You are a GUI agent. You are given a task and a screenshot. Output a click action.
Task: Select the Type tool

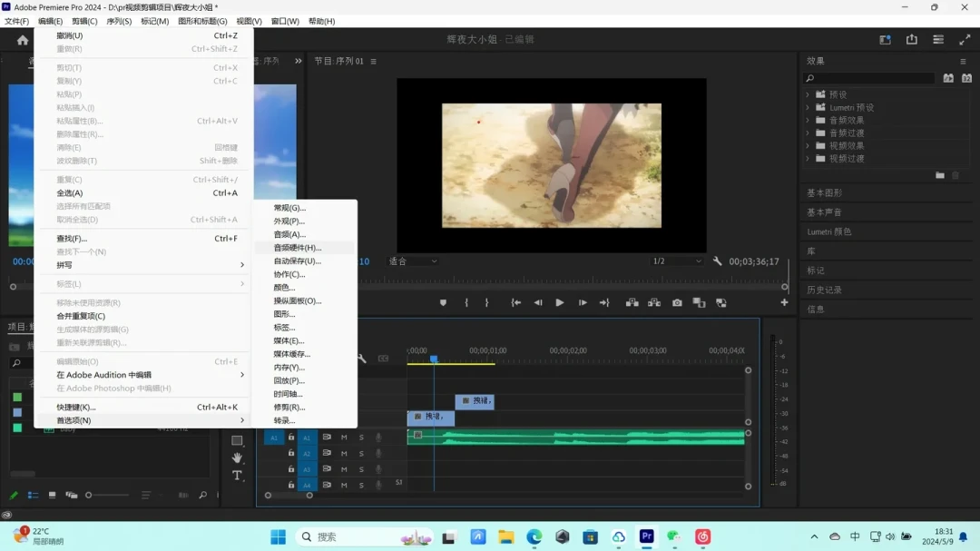(x=237, y=476)
